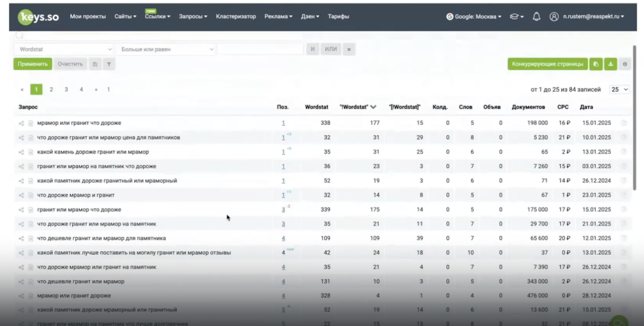Click share icon for 'мрамор или гранит что дороже'
644x326 pixels.
click(x=21, y=123)
